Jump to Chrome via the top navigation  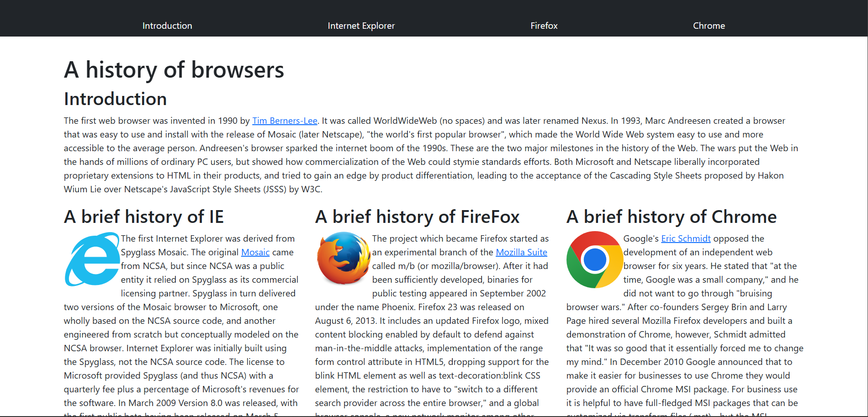tap(709, 26)
